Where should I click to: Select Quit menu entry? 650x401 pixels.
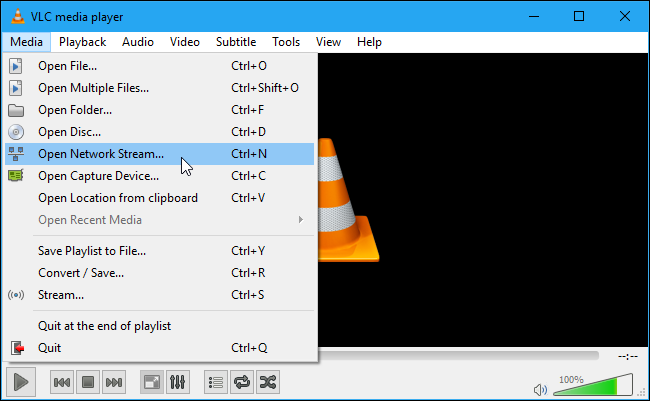click(160, 348)
